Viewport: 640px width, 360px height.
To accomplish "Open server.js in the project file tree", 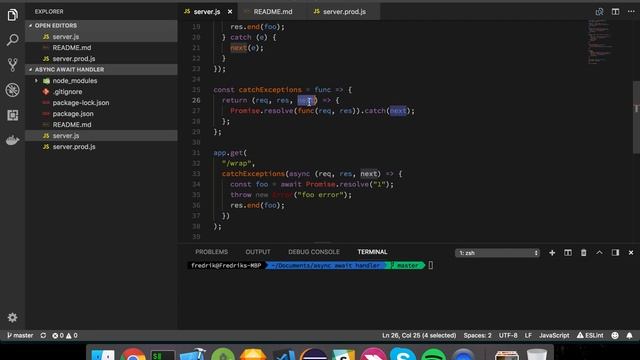I will [102, 136].
